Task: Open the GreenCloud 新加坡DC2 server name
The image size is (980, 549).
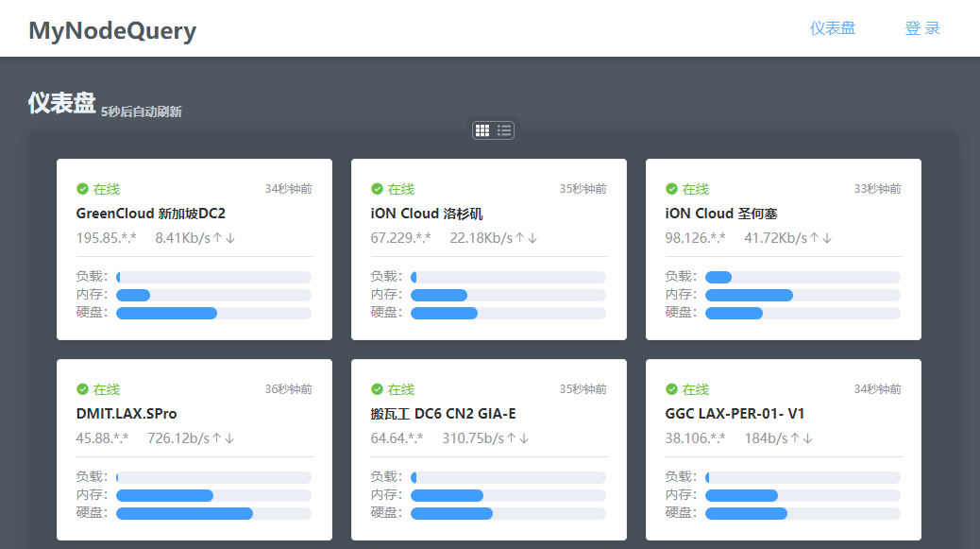Action: [x=150, y=214]
